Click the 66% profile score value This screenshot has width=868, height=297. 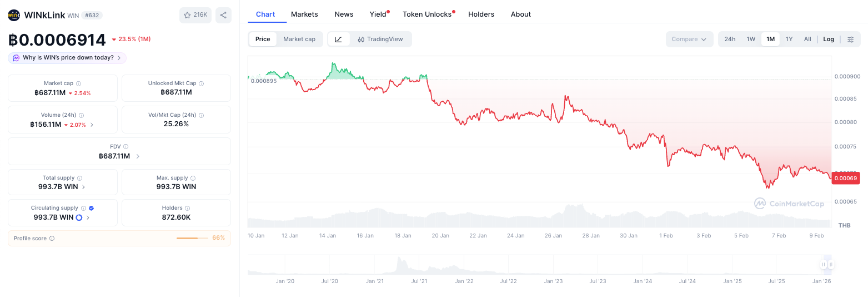219,238
